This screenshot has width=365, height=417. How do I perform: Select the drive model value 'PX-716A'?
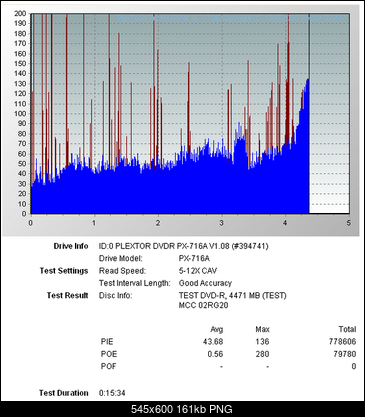pos(194,259)
